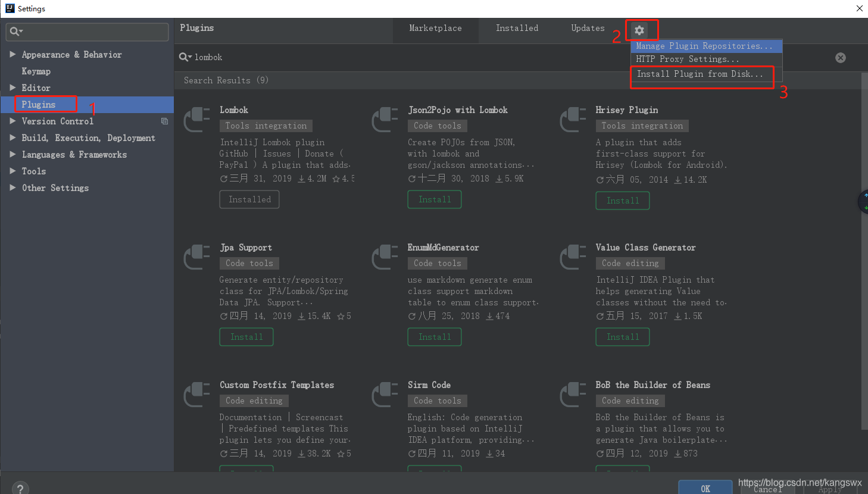868x494 pixels.
Task: Click the Sirm Code plugin icon
Action: 385,395
